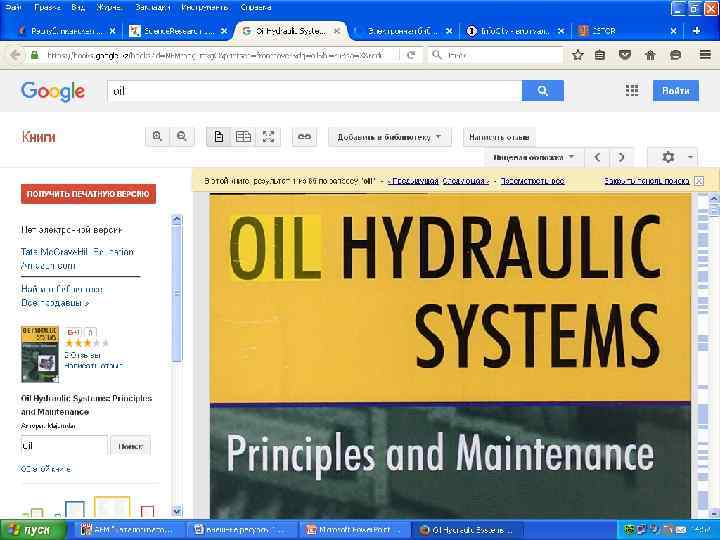720x540 pixels.
Task: Go to home page icon
Action: pyautogui.click(x=650, y=55)
